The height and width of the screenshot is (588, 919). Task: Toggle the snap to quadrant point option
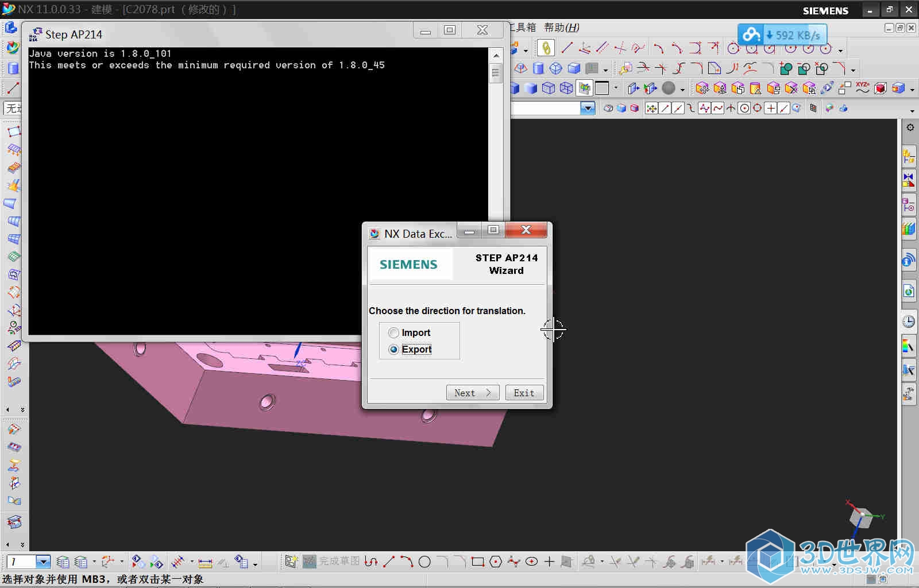[758, 108]
